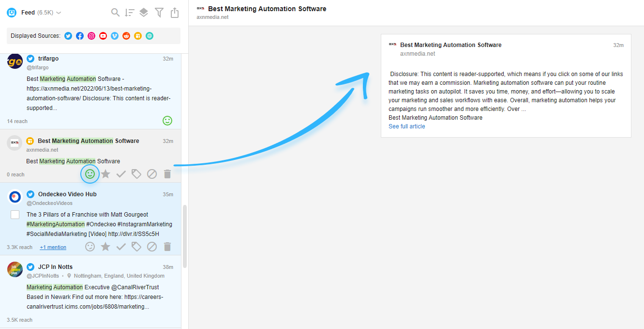This screenshot has height=329, width=644.
Task: Select the checkbox on the Ondeckeo Video Hub mention
Action: [x=15, y=215]
